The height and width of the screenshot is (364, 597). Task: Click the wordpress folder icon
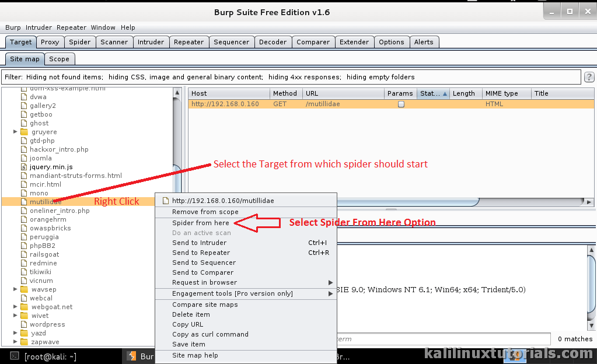click(x=23, y=324)
